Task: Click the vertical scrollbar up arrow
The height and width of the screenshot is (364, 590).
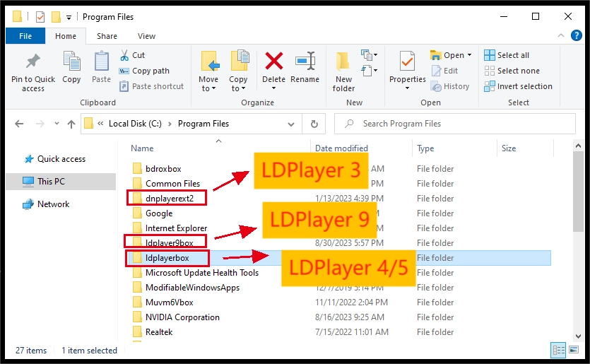Action: (578, 146)
